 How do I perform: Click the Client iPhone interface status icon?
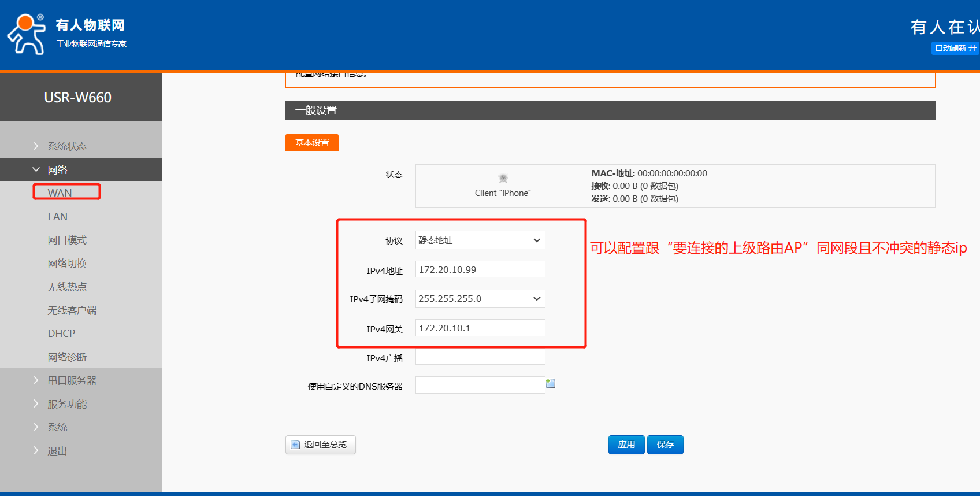click(x=503, y=179)
